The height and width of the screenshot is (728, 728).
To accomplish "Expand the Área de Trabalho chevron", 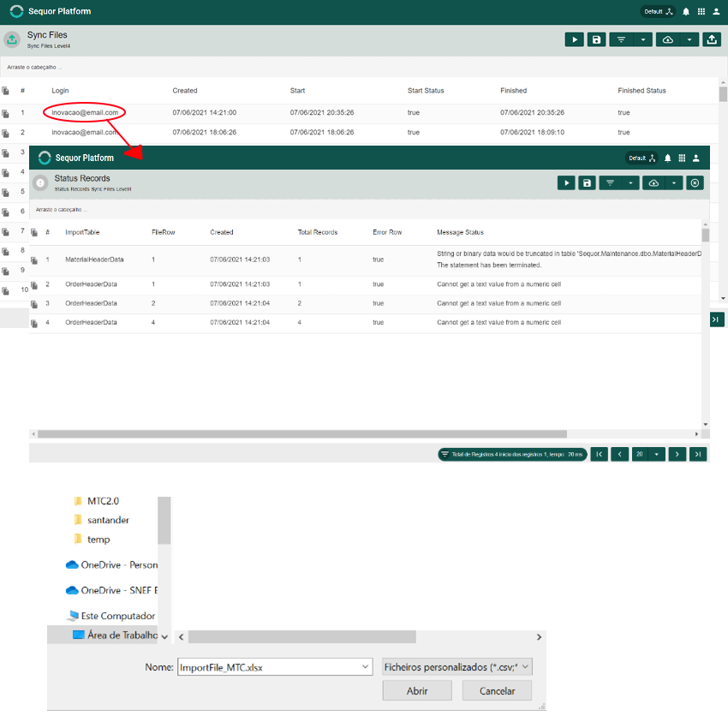I will pos(164,637).
